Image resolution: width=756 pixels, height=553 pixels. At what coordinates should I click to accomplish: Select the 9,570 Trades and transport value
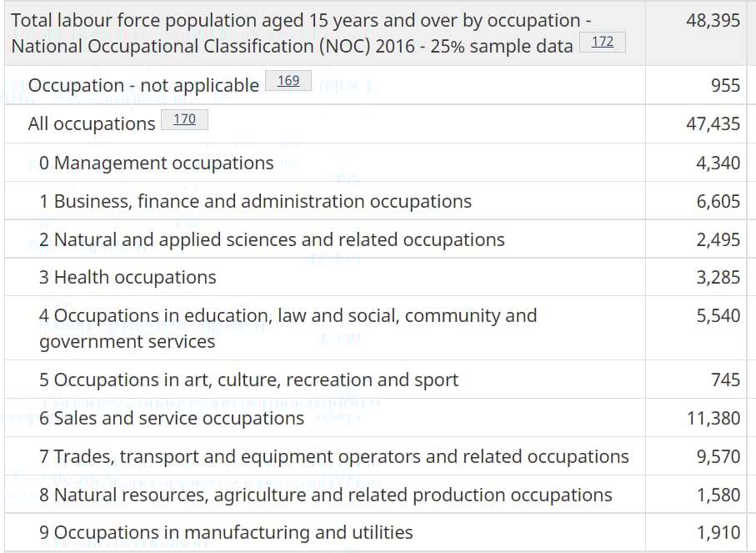pyautogui.click(x=718, y=456)
